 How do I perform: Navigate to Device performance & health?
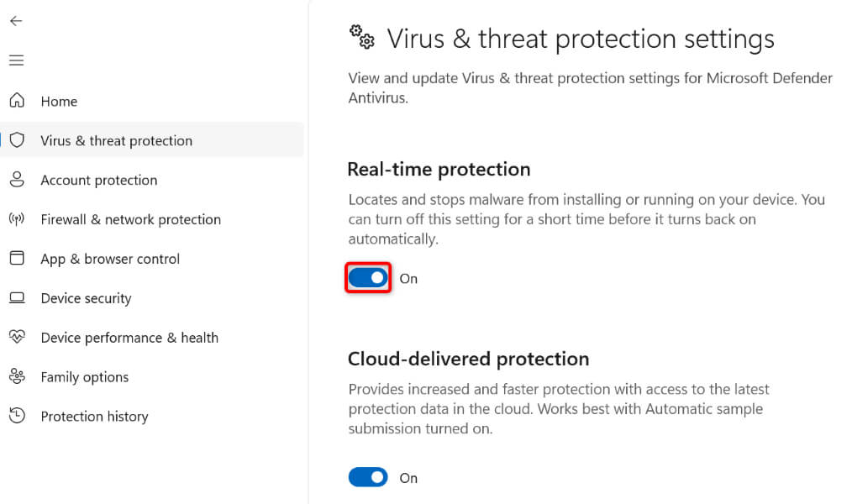pos(129,339)
